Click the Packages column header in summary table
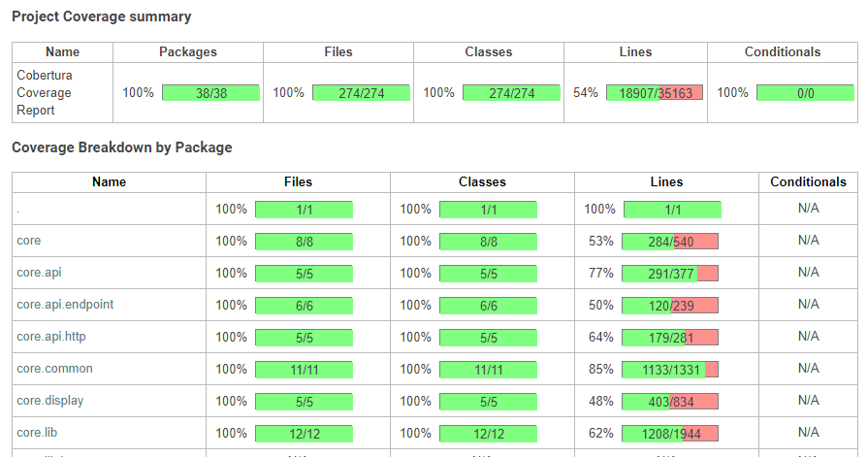Viewport: 868px width, 457px height. (x=188, y=52)
